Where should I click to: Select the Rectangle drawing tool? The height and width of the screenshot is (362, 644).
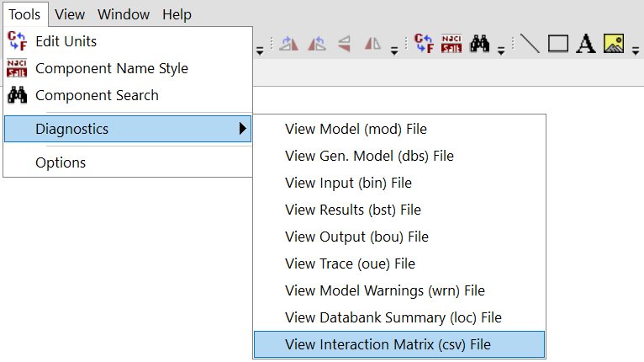(x=558, y=43)
